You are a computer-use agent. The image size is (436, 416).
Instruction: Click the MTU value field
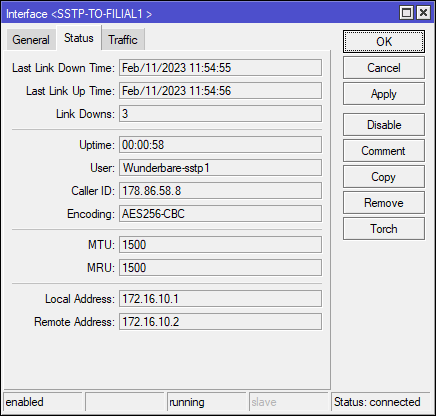[x=220, y=245]
